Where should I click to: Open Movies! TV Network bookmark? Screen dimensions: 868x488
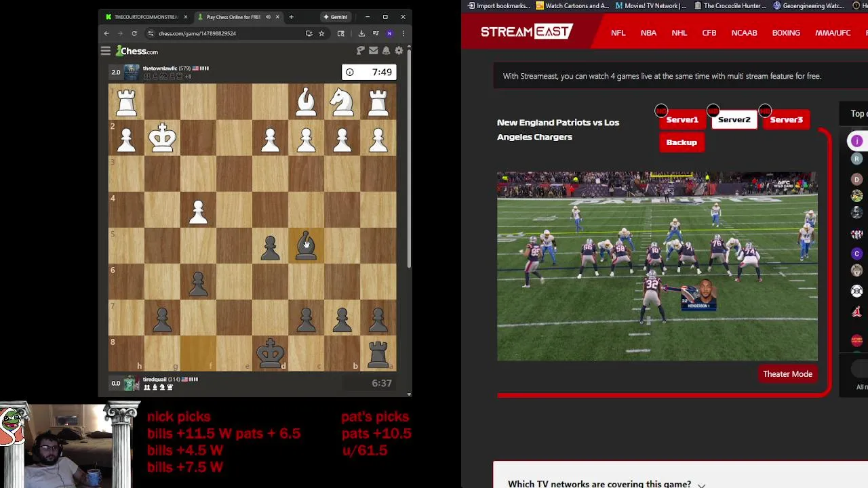651,5
